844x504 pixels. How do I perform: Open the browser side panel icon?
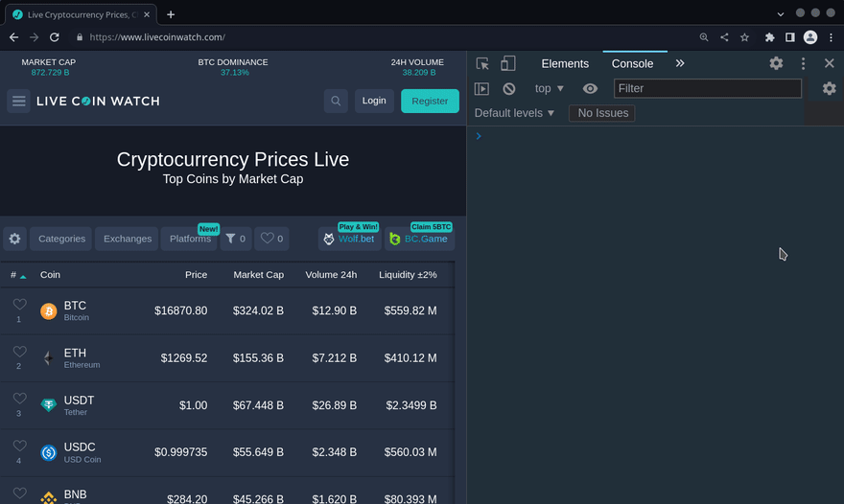[x=789, y=37]
